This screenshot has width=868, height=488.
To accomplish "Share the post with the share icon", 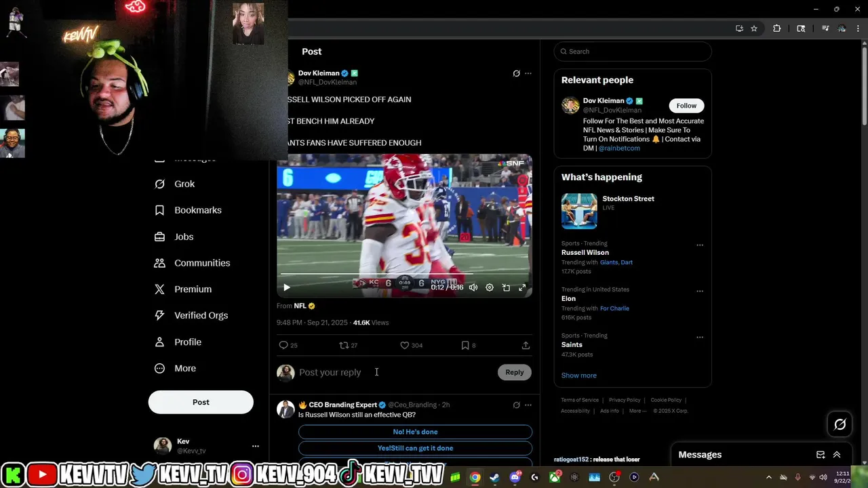I will coord(526,345).
